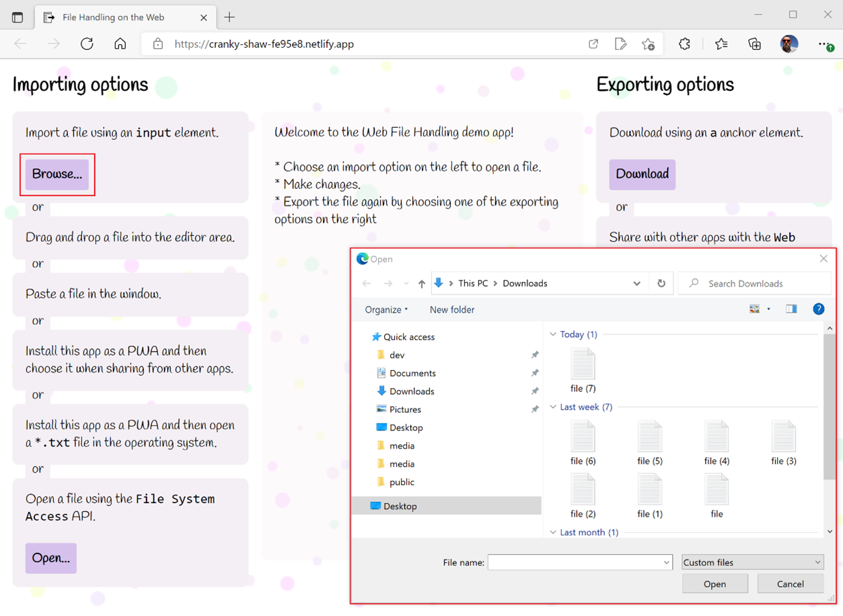The width and height of the screenshot is (843, 616).
Task: Refresh the Downloads folder in dialog
Action: tap(661, 284)
